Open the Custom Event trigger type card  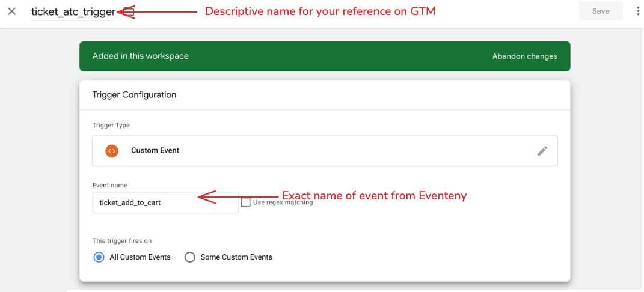tap(325, 151)
